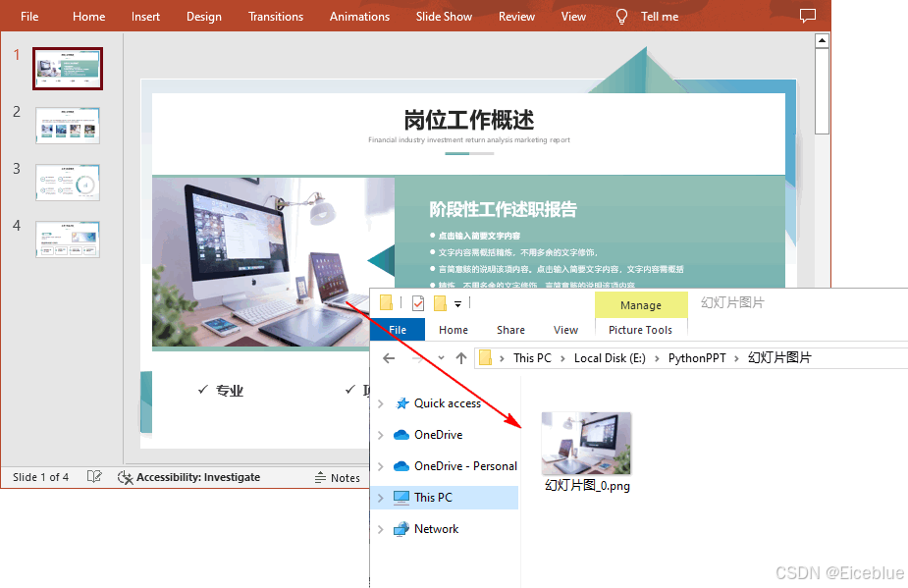The image size is (908, 588).
Task: Switch to Explorer Home tab
Action: pos(454,330)
